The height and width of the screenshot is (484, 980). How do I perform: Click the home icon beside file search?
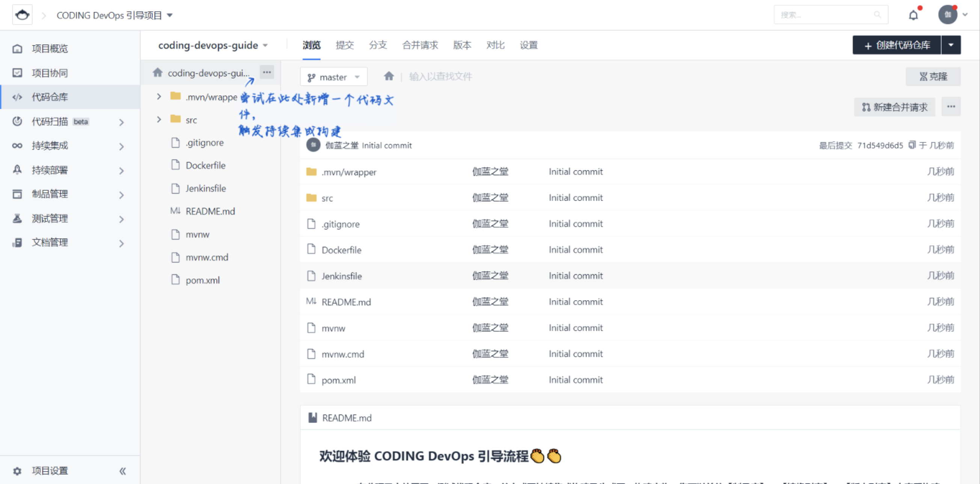tap(388, 76)
